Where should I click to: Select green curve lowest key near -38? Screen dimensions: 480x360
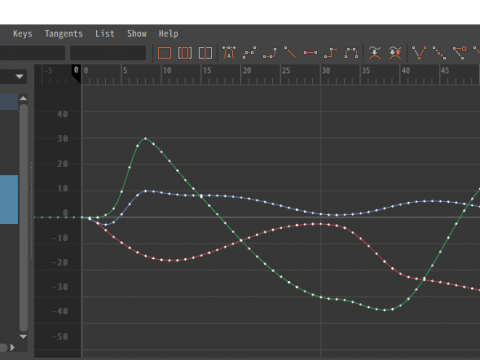tap(385, 310)
